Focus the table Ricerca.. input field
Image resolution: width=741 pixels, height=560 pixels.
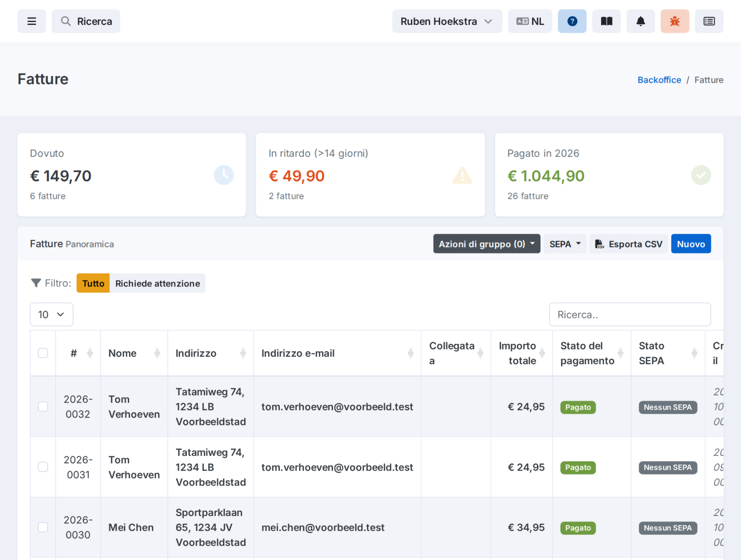pyautogui.click(x=630, y=315)
